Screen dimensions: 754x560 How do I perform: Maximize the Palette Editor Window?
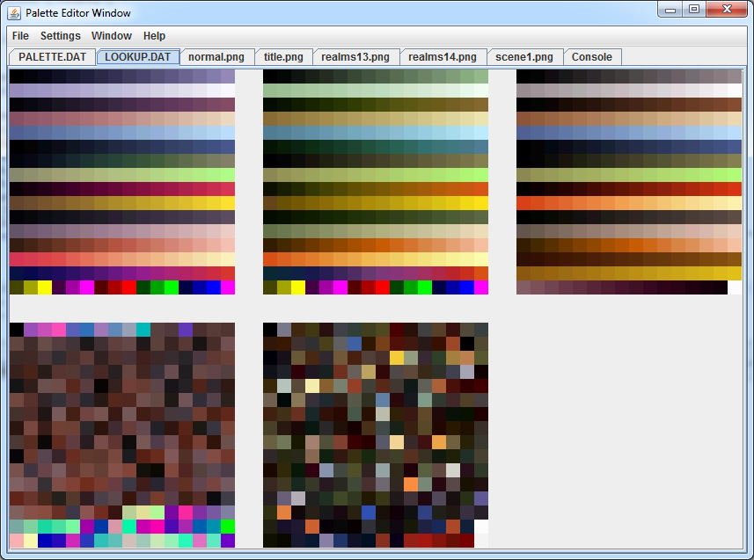tap(695, 10)
